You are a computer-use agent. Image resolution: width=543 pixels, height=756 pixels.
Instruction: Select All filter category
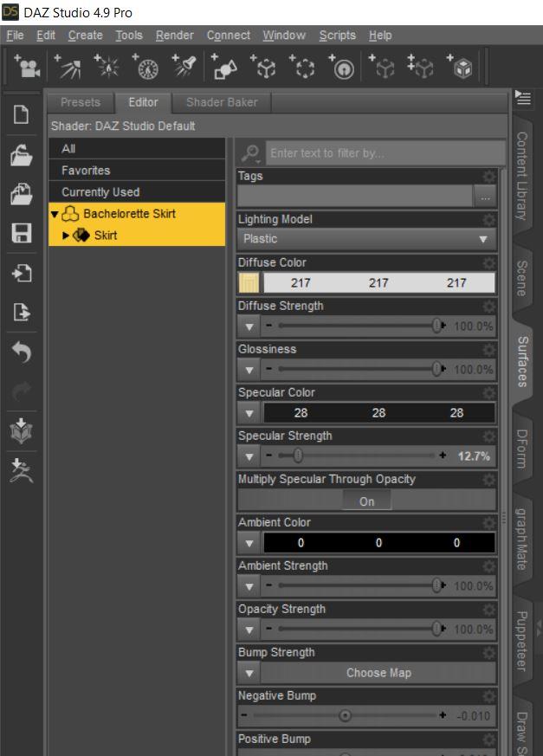coord(137,148)
